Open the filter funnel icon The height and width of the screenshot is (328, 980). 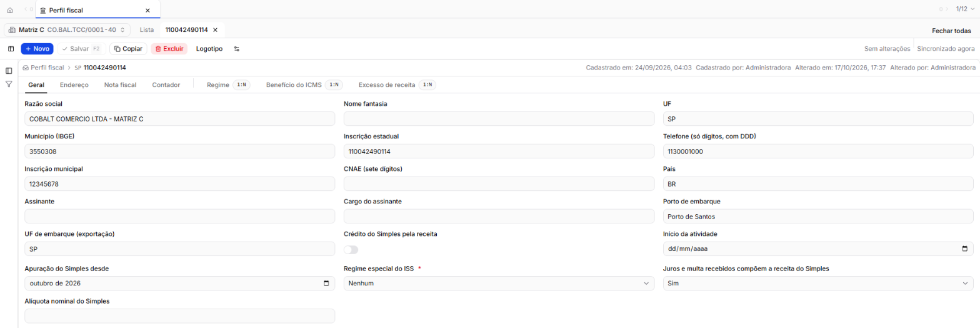[x=9, y=83]
